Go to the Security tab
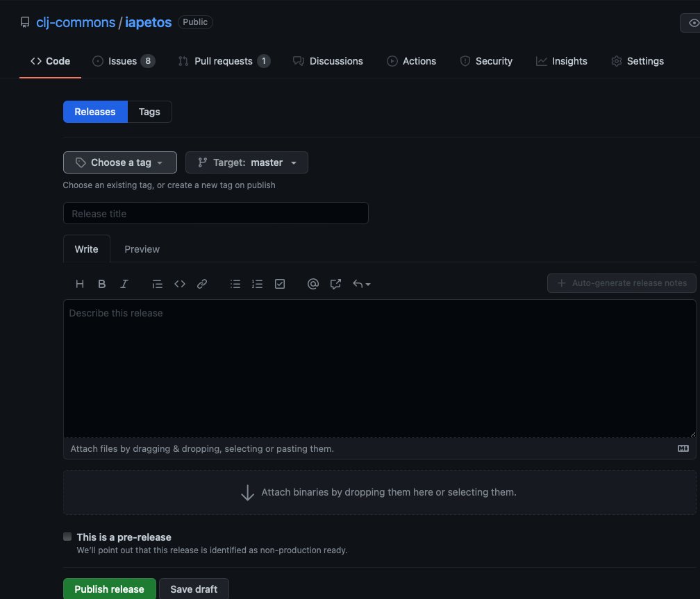This screenshot has height=599, width=700. click(485, 61)
